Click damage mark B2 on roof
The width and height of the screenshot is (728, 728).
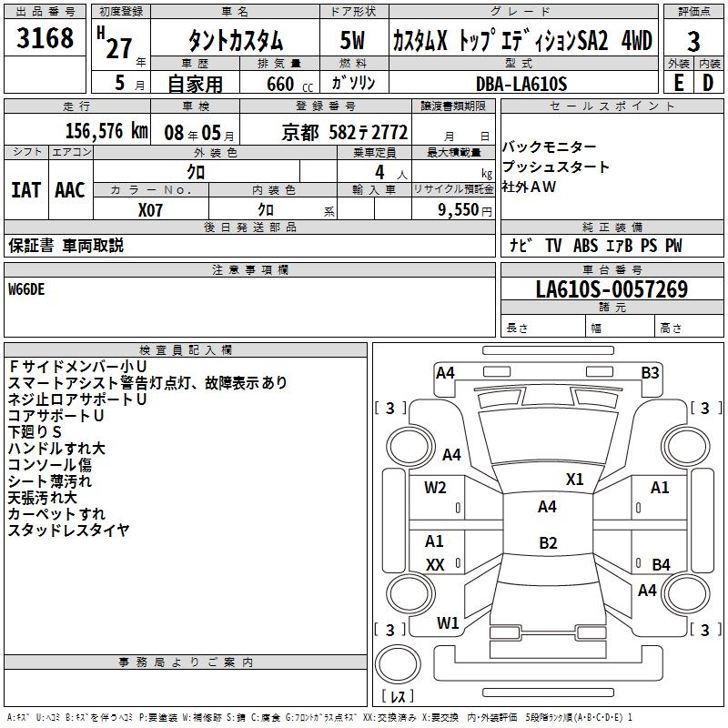point(548,542)
